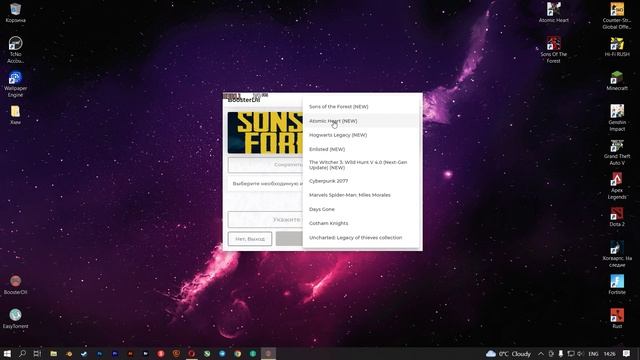Open File Explorer from the taskbar
Viewport: 640px width, 360px height.
(53, 353)
